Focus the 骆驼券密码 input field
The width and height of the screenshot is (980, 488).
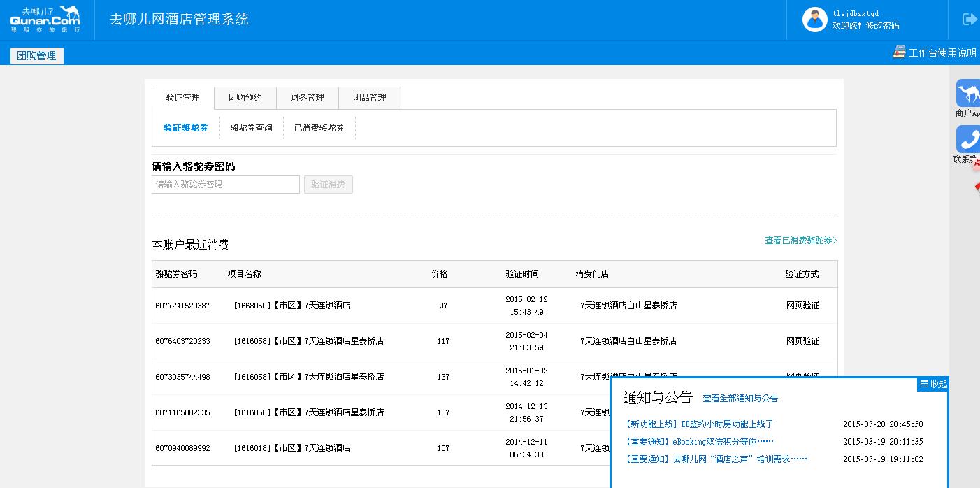[226, 185]
